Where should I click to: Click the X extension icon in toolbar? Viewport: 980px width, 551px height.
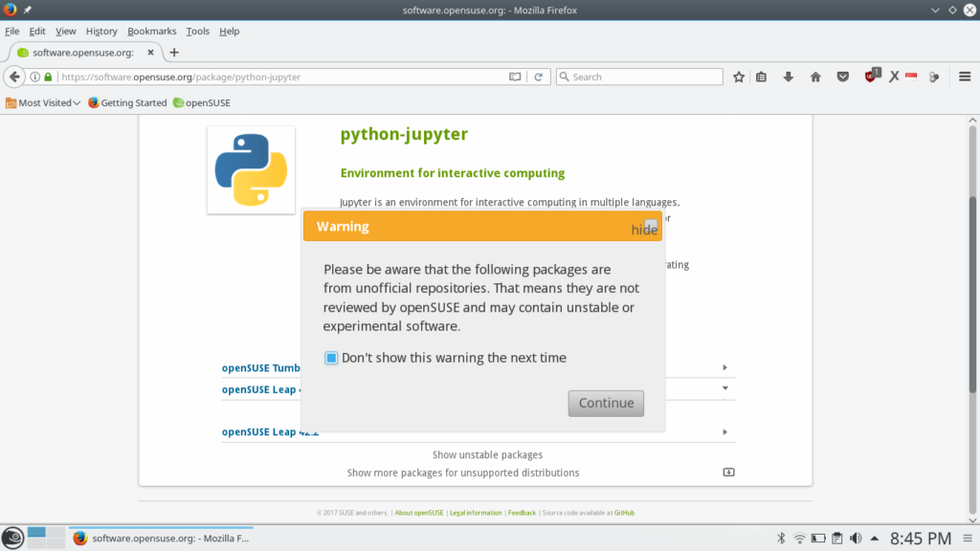pyautogui.click(x=895, y=77)
